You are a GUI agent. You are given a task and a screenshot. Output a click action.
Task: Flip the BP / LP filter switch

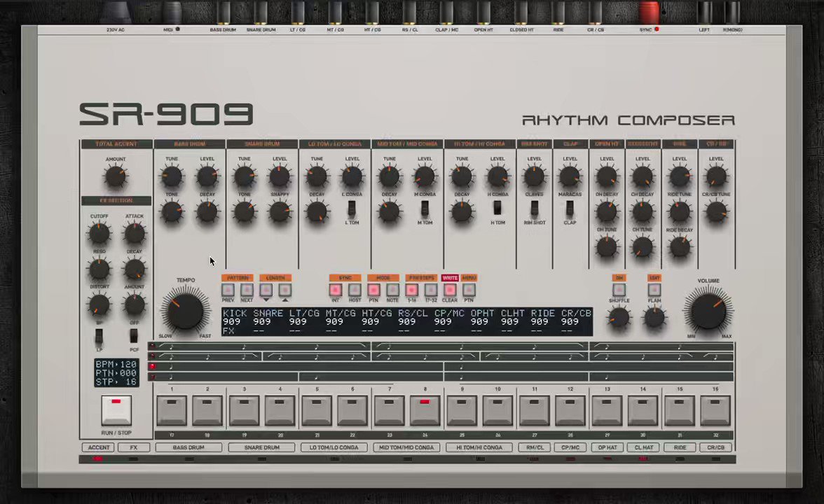[x=99, y=337]
